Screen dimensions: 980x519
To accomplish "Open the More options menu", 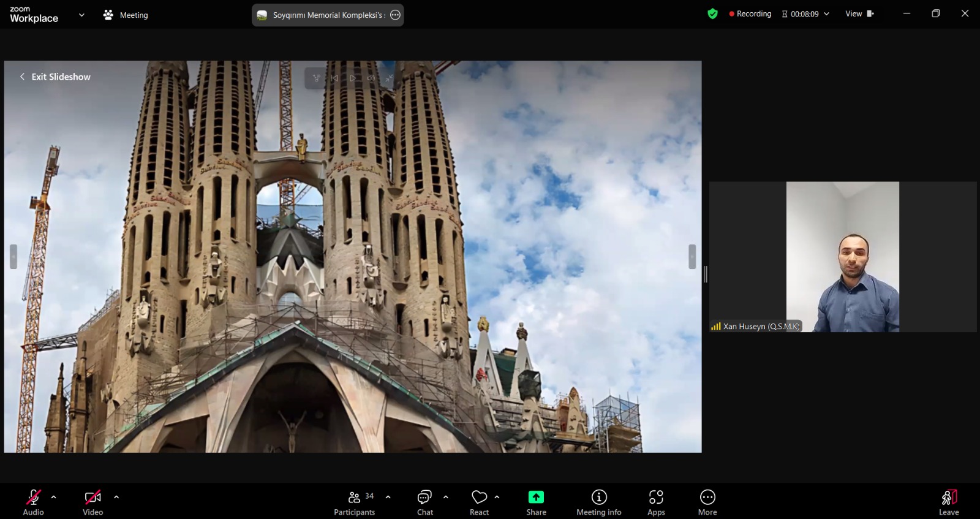I will [x=707, y=502].
